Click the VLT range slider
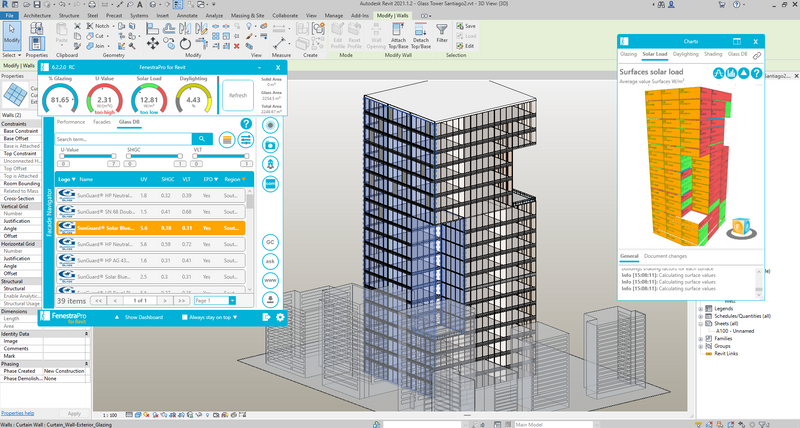Screen dimensions: 800x428 point(221,156)
